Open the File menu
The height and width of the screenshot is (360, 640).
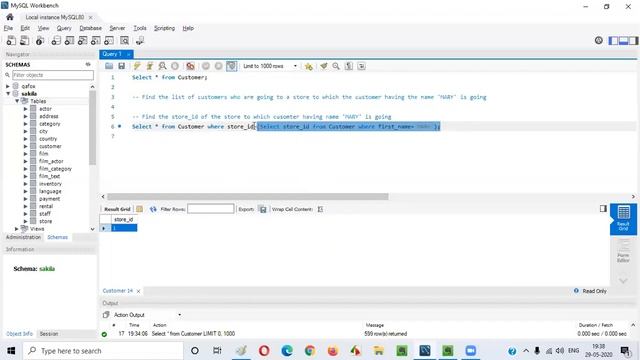coord(8,28)
